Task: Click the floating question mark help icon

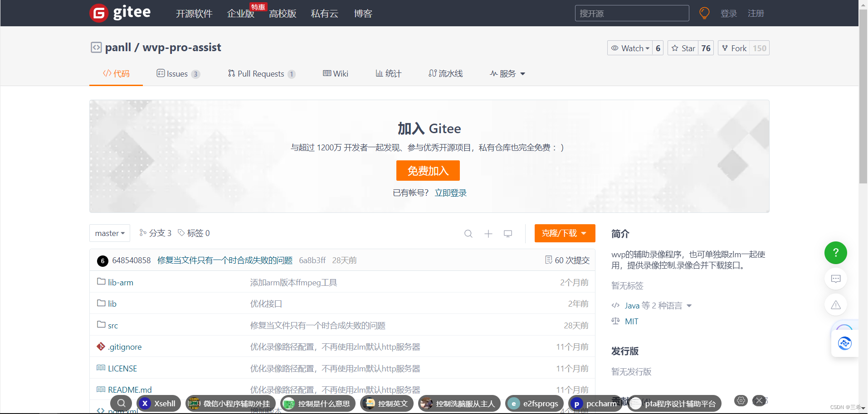Action: 835,253
